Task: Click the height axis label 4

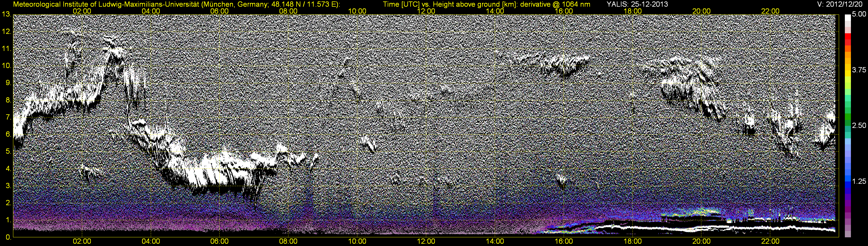Action: coord(8,168)
